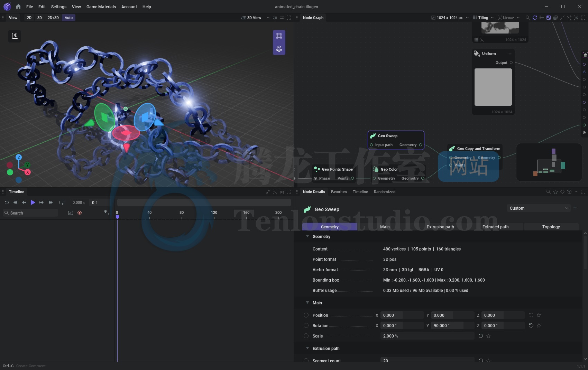Click the red keyframe diamond icon
The width and height of the screenshot is (588, 370).
tap(80, 213)
